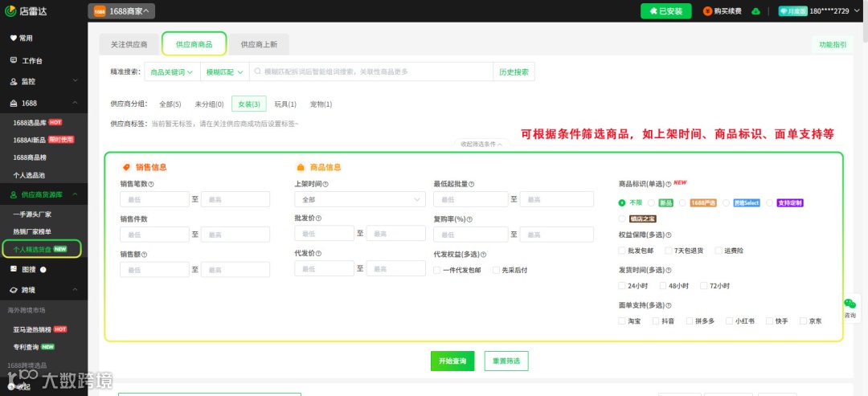Viewport: 868px width, 396px height.
Task: Click help icon next to 批发价
Action: [318, 218]
